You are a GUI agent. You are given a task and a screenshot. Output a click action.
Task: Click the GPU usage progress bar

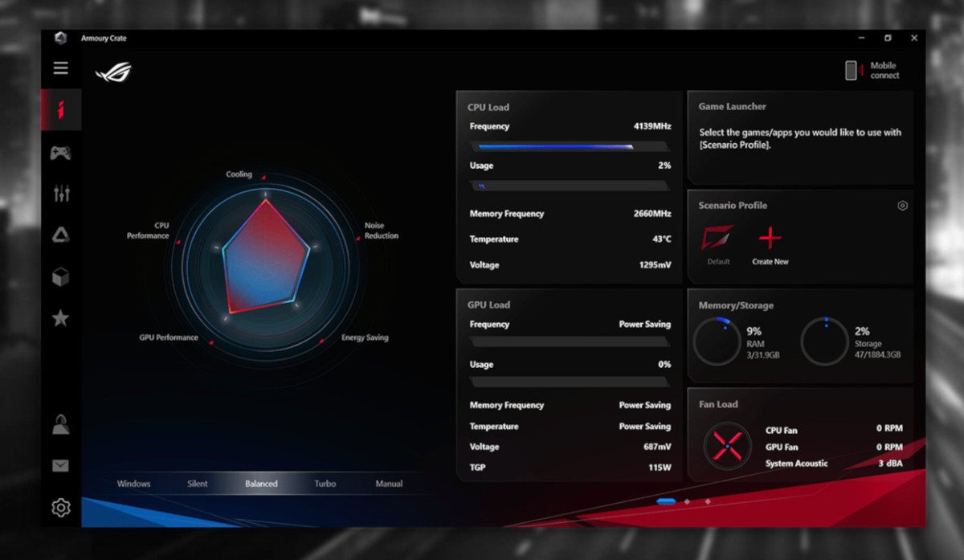(569, 381)
